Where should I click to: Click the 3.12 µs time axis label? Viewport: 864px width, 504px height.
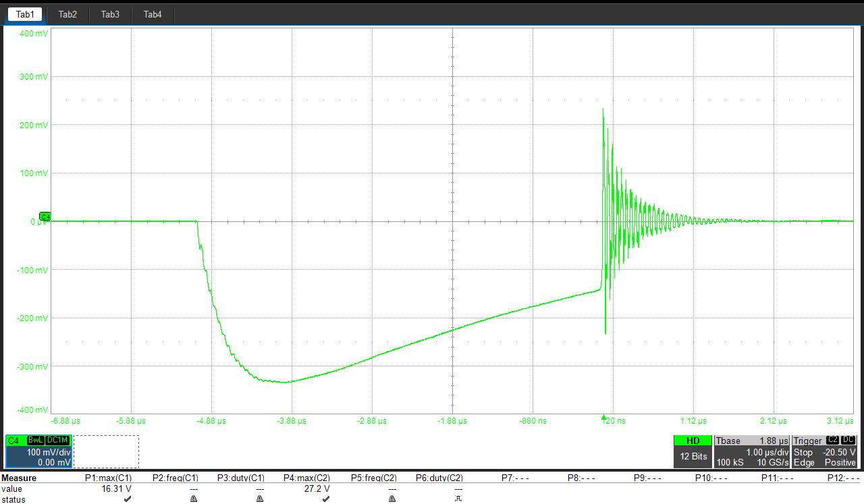click(840, 420)
